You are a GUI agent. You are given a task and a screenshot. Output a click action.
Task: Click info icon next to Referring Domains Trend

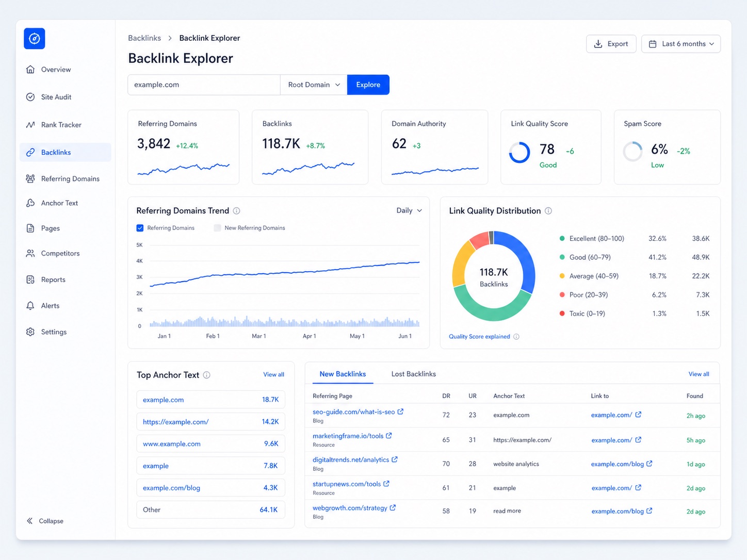(237, 211)
